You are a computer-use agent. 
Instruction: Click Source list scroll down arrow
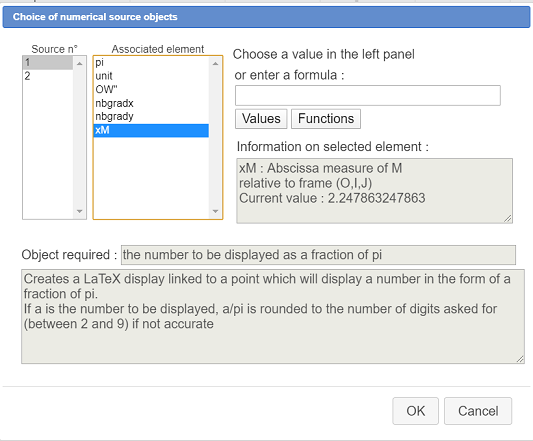[80, 211]
